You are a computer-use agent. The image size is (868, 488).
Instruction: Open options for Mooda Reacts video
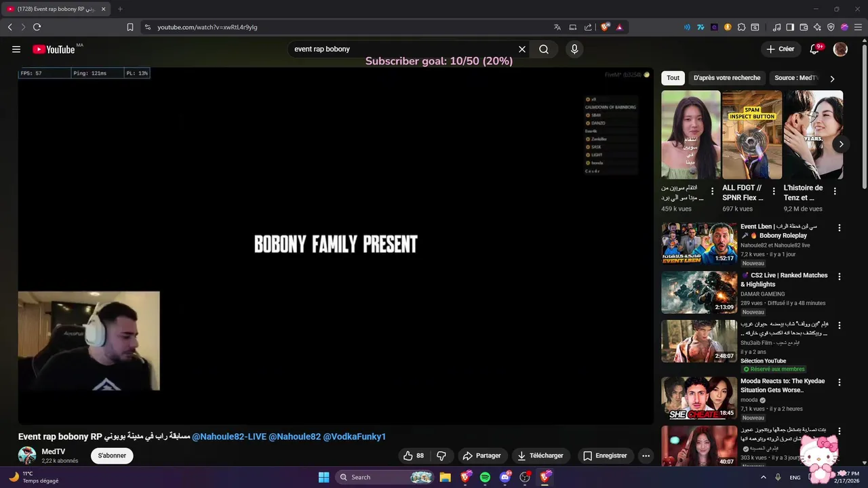[840, 382]
